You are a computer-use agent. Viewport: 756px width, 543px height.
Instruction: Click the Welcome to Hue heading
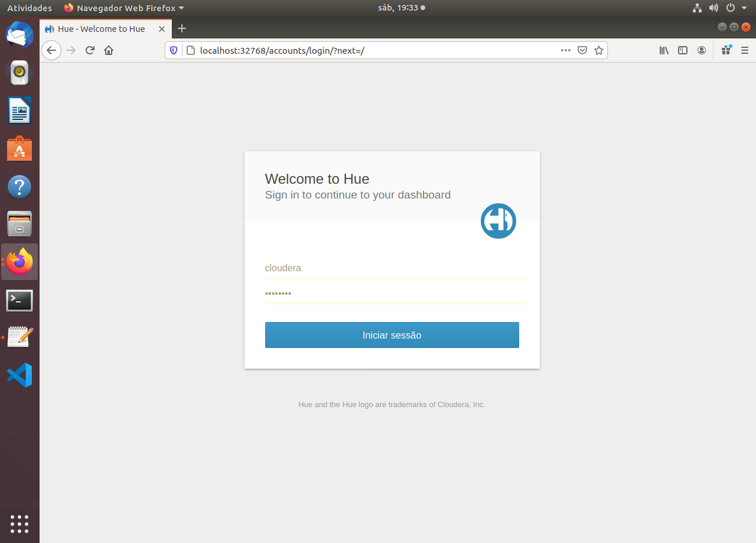[317, 179]
